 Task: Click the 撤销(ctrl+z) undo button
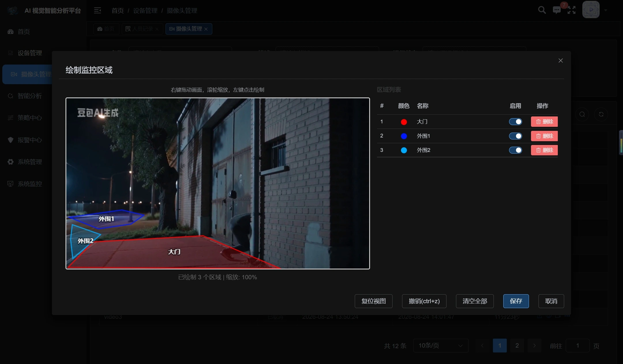[x=424, y=301]
